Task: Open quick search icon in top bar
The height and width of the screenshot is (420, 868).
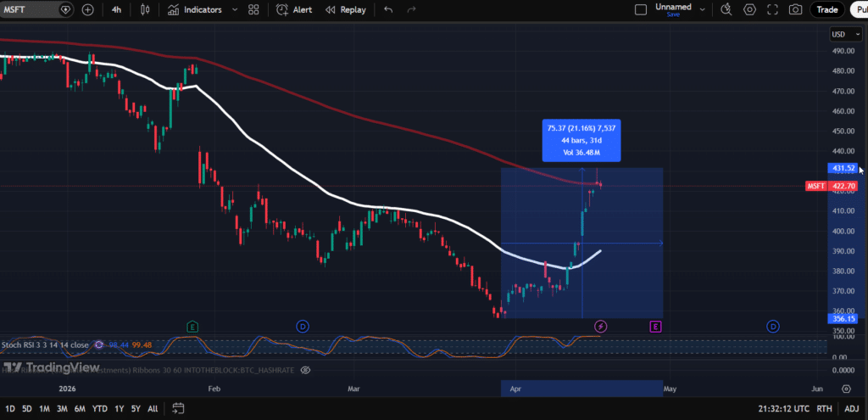Action: pos(726,10)
